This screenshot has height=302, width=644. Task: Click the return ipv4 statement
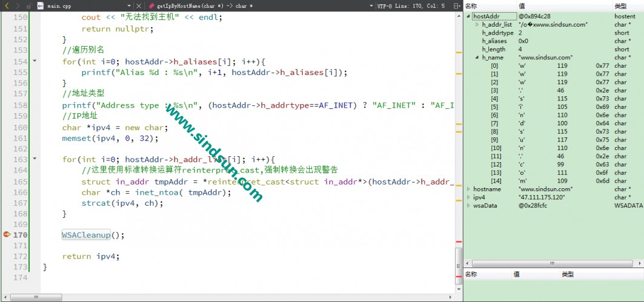91,257
